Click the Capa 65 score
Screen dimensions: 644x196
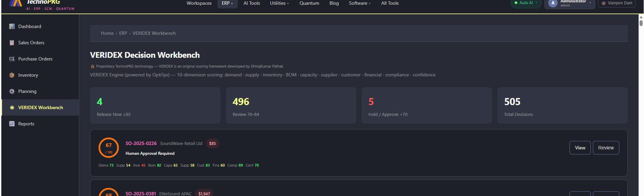tap(171, 165)
